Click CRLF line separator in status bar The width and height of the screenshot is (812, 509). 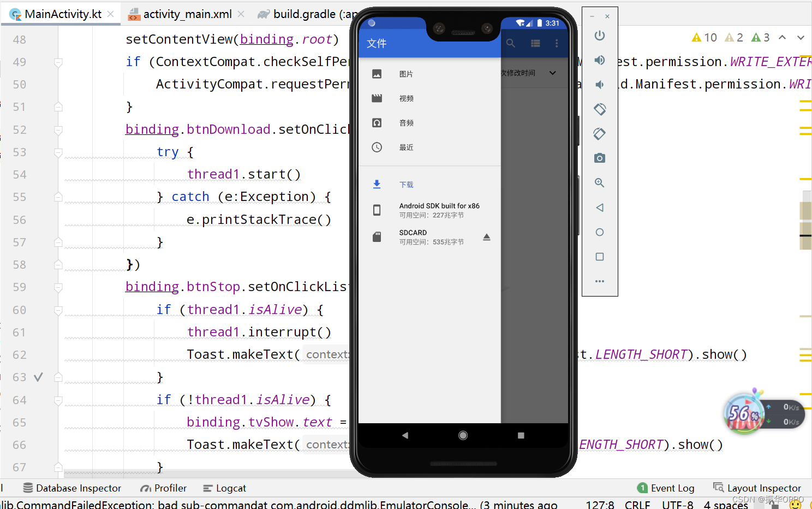tap(637, 505)
